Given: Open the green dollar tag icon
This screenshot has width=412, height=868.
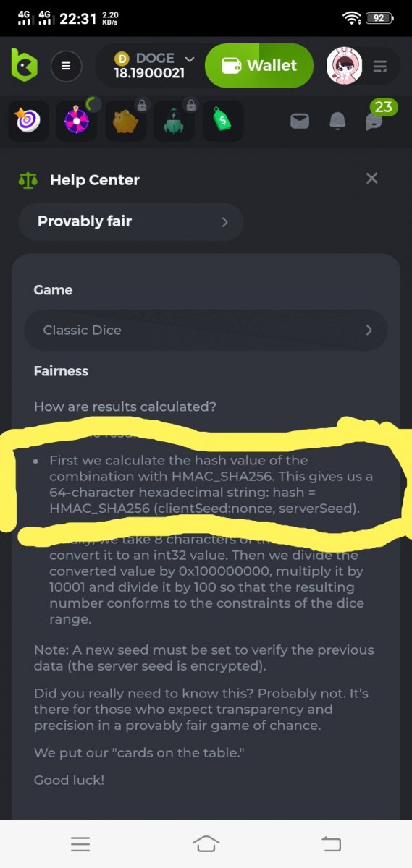Looking at the screenshot, I should coord(222,120).
